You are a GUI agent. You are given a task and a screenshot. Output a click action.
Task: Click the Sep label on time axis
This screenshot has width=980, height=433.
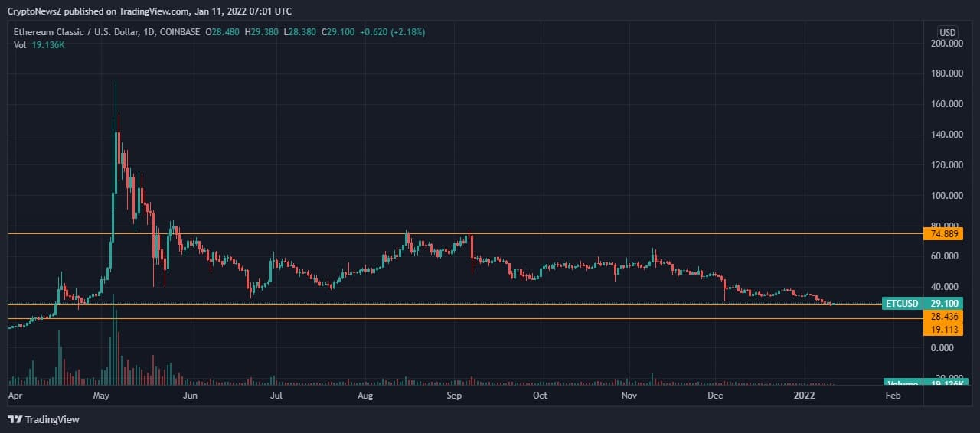[x=454, y=396]
